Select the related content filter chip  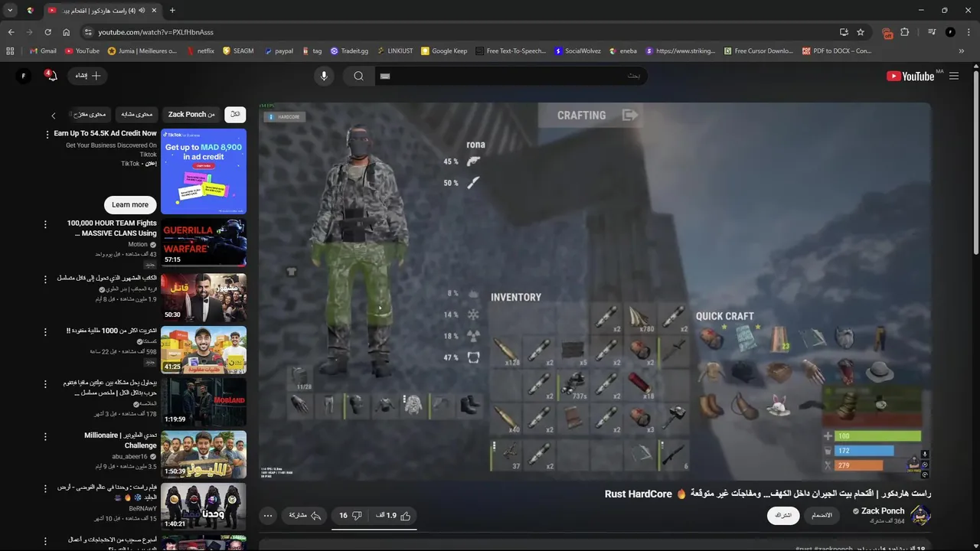pyautogui.click(x=137, y=114)
